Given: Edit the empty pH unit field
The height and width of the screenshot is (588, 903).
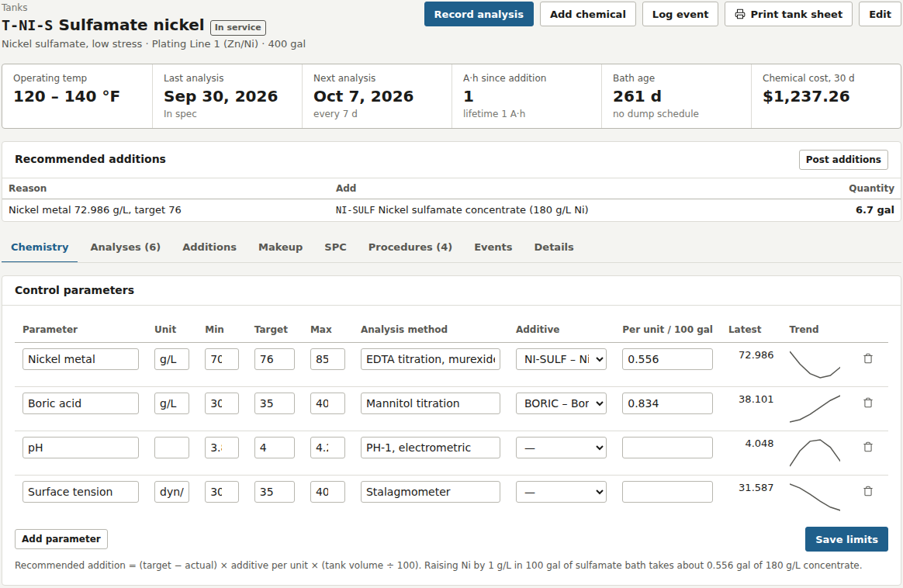Looking at the screenshot, I should click(171, 448).
